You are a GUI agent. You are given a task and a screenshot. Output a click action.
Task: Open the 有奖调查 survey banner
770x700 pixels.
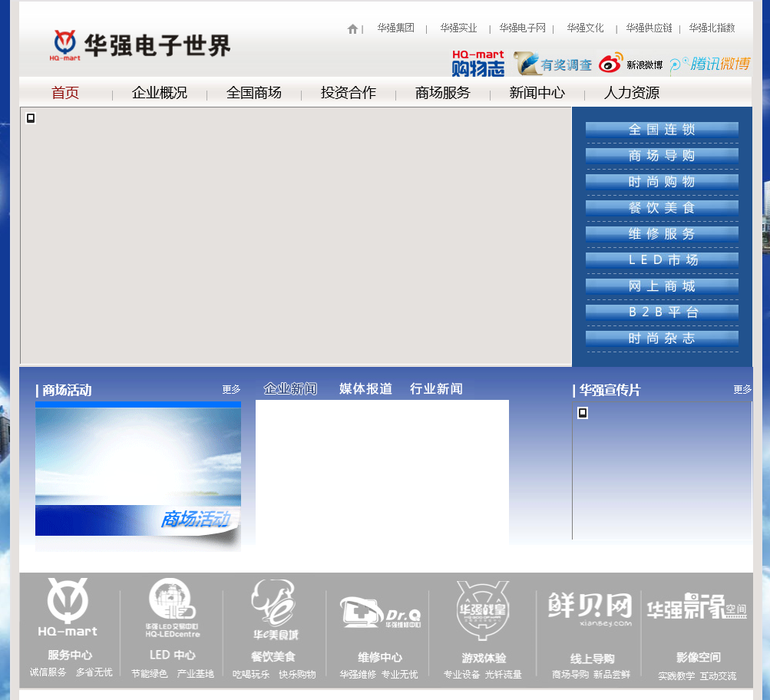click(553, 64)
